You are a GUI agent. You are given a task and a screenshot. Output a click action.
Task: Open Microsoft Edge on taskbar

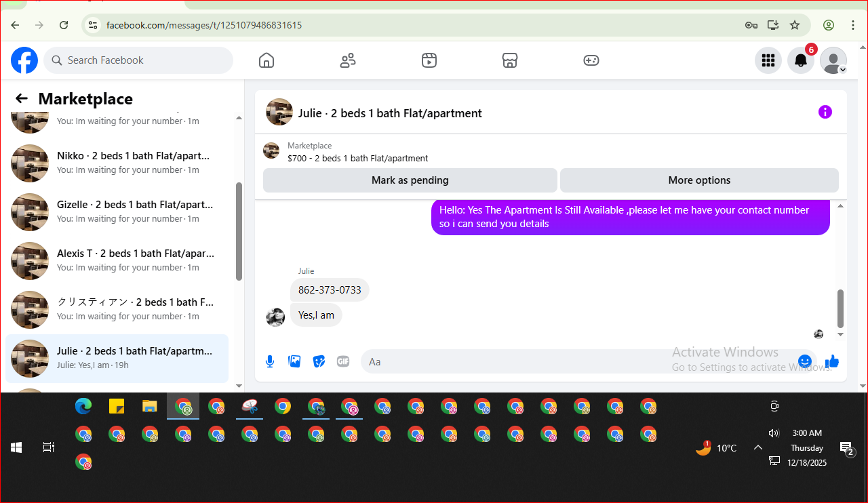83,406
